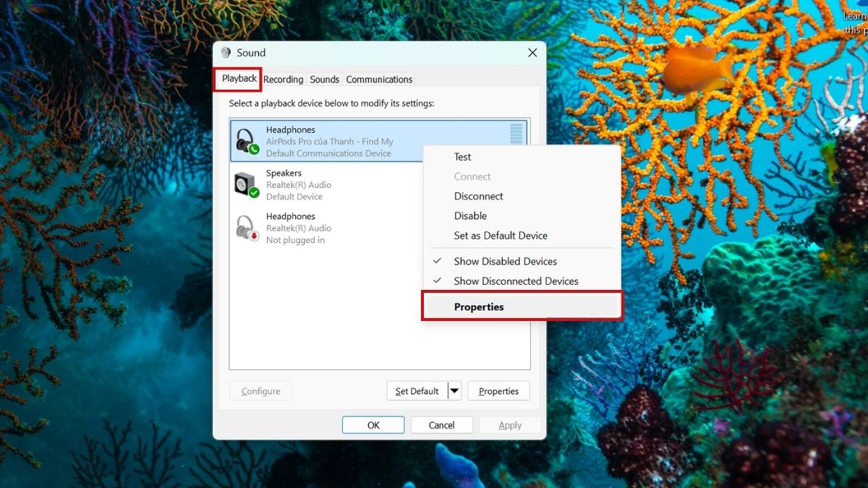Switch to the Playback tab
This screenshot has width=868, height=488.
239,79
